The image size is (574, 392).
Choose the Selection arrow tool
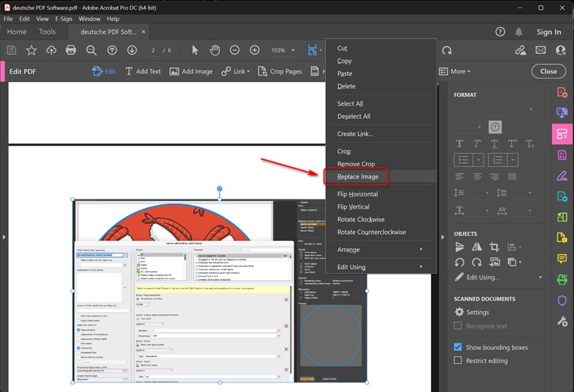point(195,50)
